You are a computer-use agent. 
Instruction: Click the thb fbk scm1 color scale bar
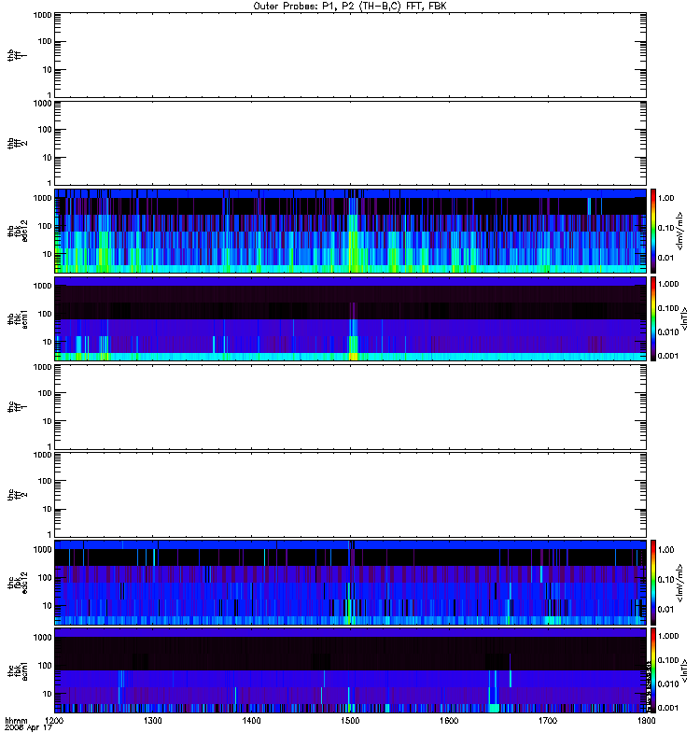pos(653,318)
